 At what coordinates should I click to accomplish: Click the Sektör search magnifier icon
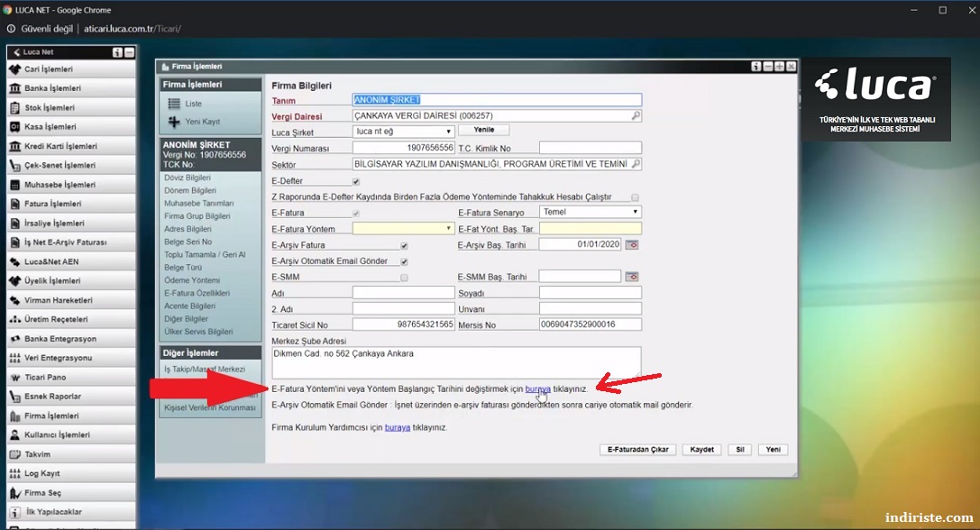pyautogui.click(x=636, y=164)
